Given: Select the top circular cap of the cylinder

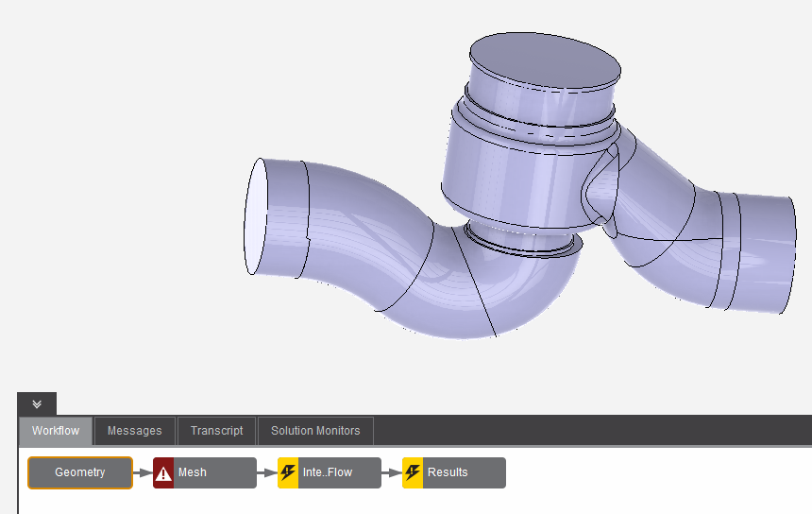Looking at the screenshot, I should point(546,60).
